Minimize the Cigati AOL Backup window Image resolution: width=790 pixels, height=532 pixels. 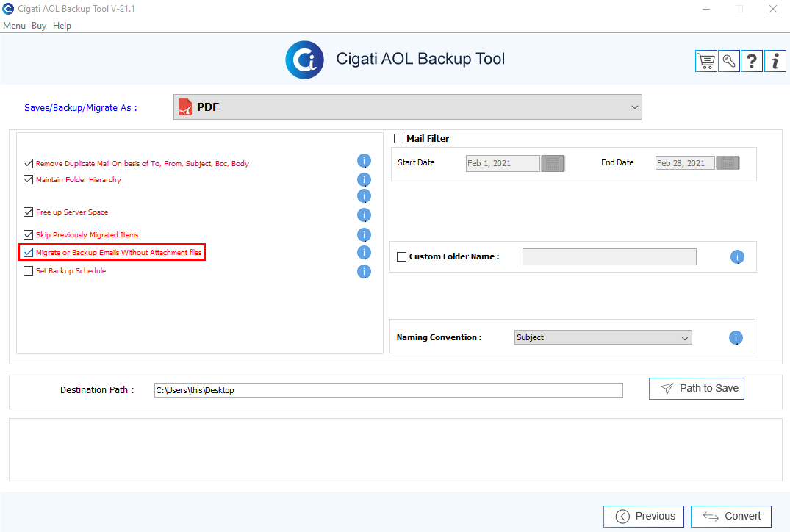tap(706, 9)
